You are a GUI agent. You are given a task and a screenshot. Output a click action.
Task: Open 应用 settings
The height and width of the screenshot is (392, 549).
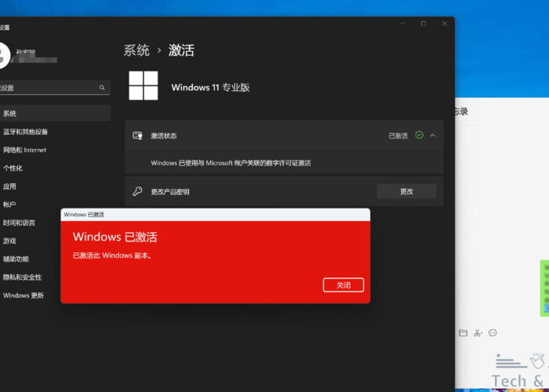click(9, 187)
